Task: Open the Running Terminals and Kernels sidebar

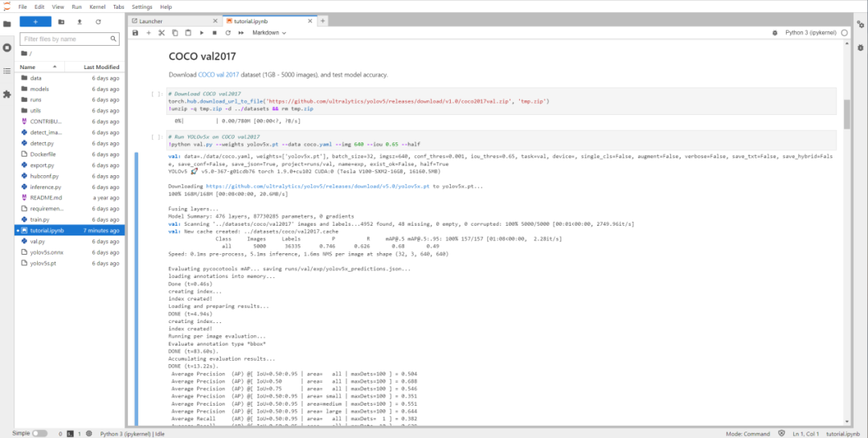Action: pyautogui.click(x=7, y=47)
